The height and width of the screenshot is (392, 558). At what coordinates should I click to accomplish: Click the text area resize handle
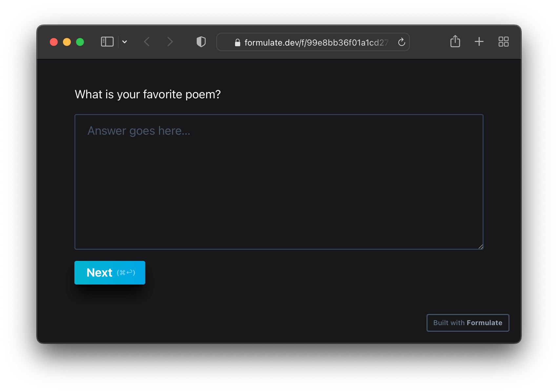click(480, 246)
